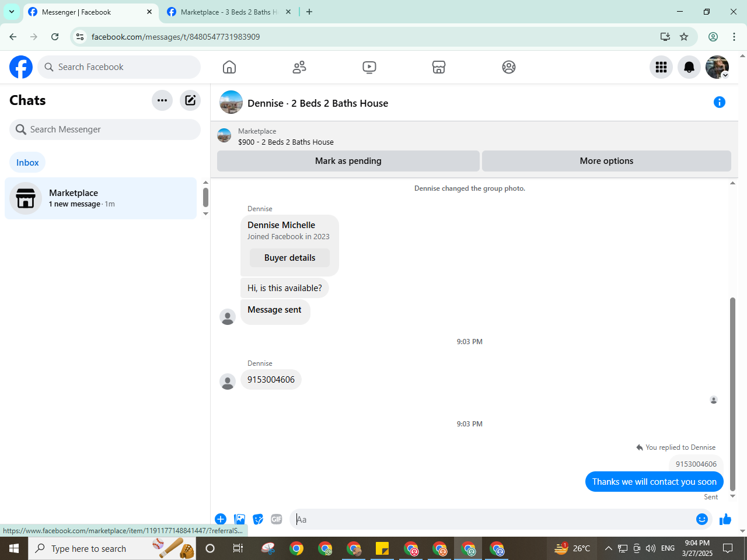Click the address bar URL
747x560 pixels.
(x=176, y=37)
